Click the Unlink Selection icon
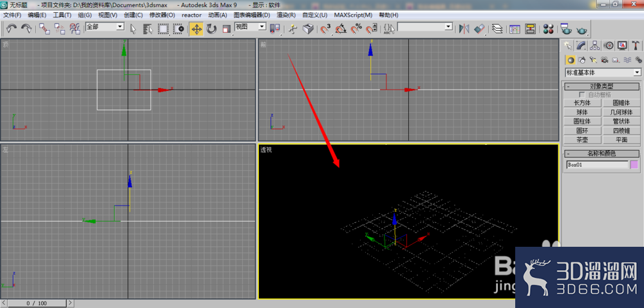The height and width of the screenshot is (308, 644). (59, 29)
